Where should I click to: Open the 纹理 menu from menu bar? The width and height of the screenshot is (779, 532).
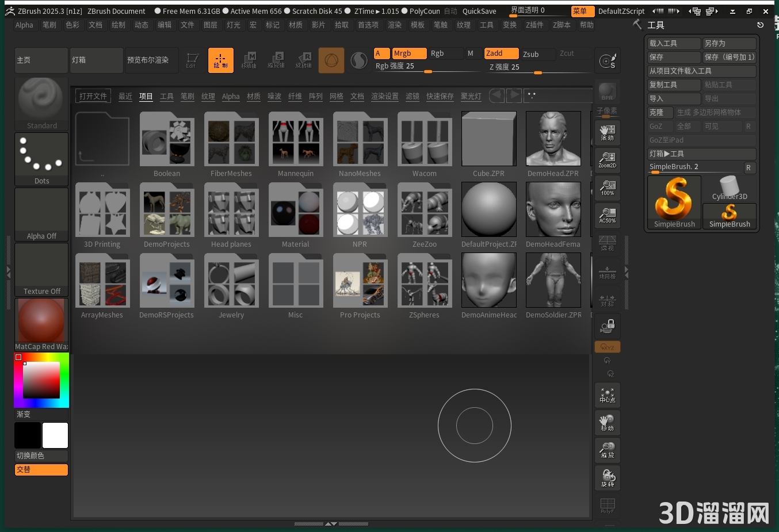(x=463, y=25)
